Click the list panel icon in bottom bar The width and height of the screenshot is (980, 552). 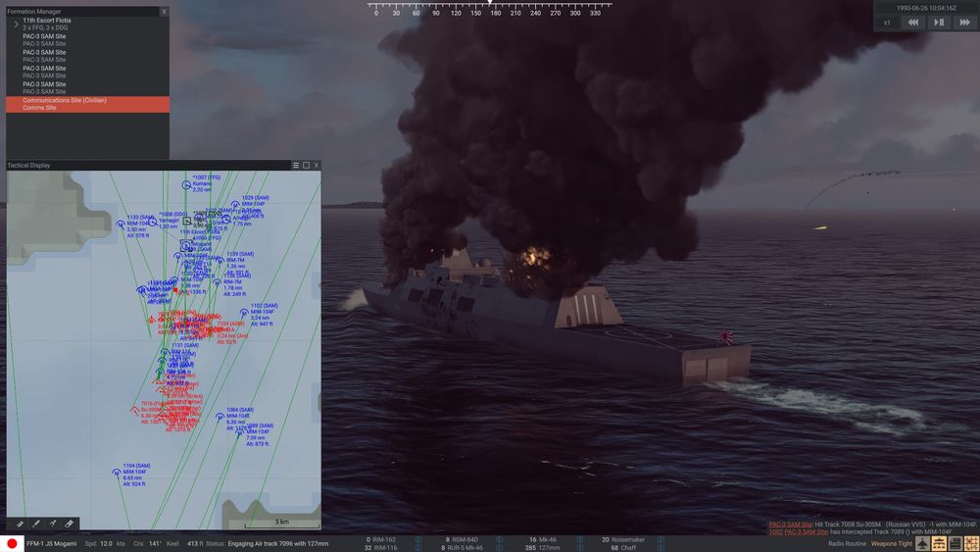point(955,544)
